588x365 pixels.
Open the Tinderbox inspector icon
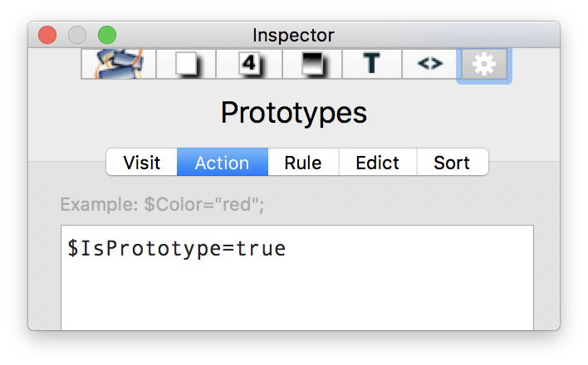coord(115,64)
